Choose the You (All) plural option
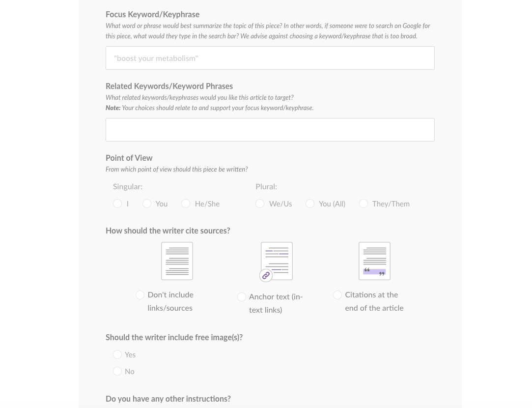Viewport: 532px width, 408px height. coord(310,204)
